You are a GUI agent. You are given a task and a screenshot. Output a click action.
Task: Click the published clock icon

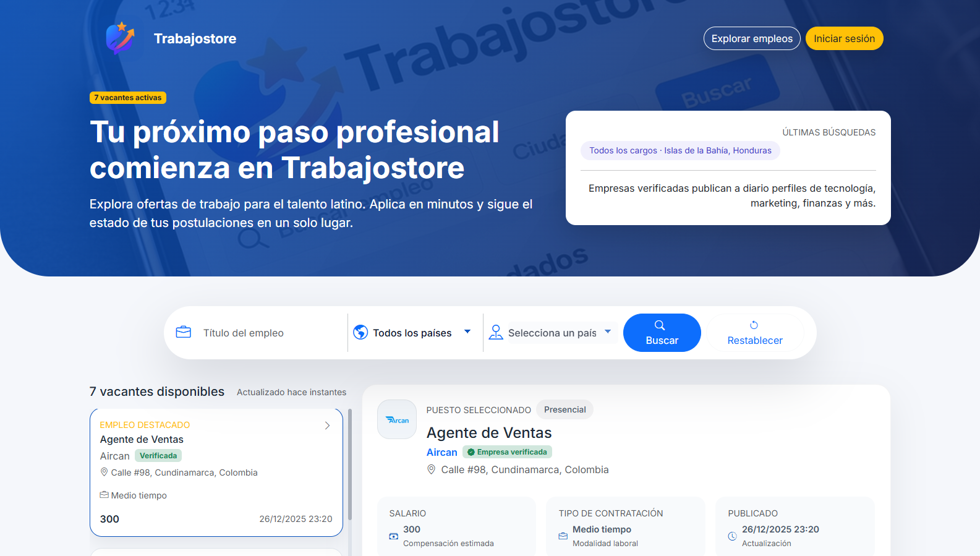pos(733,536)
